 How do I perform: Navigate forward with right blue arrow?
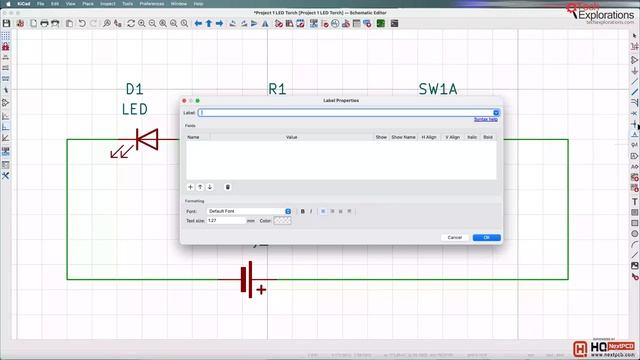coord(220,24)
